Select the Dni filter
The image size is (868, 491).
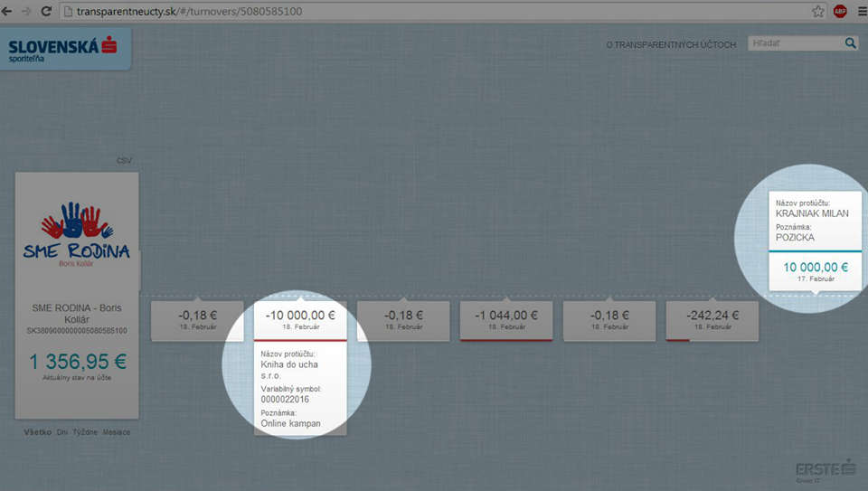(x=62, y=431)
